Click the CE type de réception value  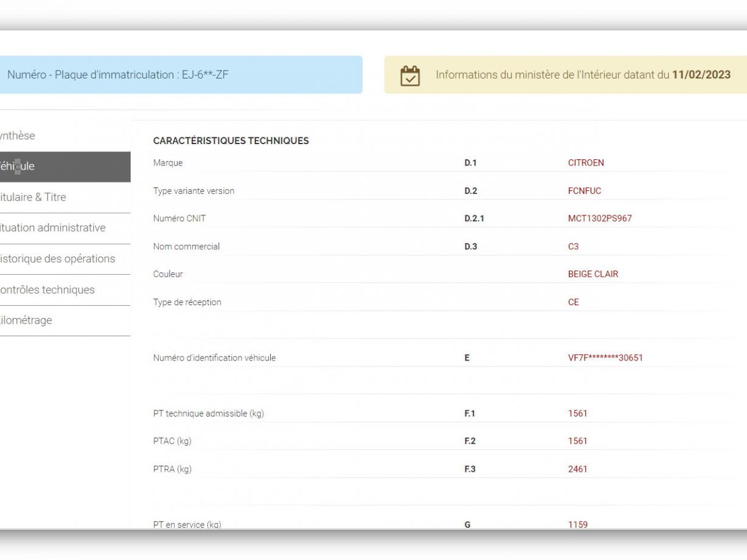[x=573, y=302]
